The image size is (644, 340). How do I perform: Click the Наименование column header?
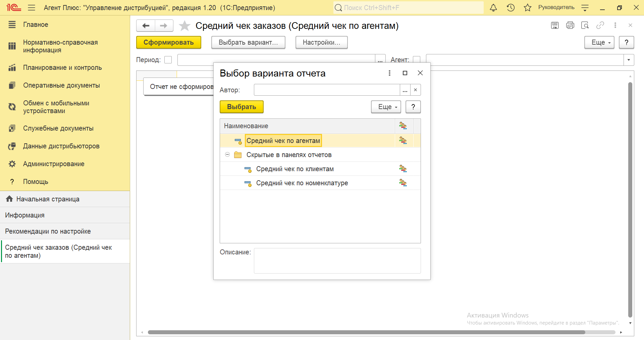click(x=307, y=126)
